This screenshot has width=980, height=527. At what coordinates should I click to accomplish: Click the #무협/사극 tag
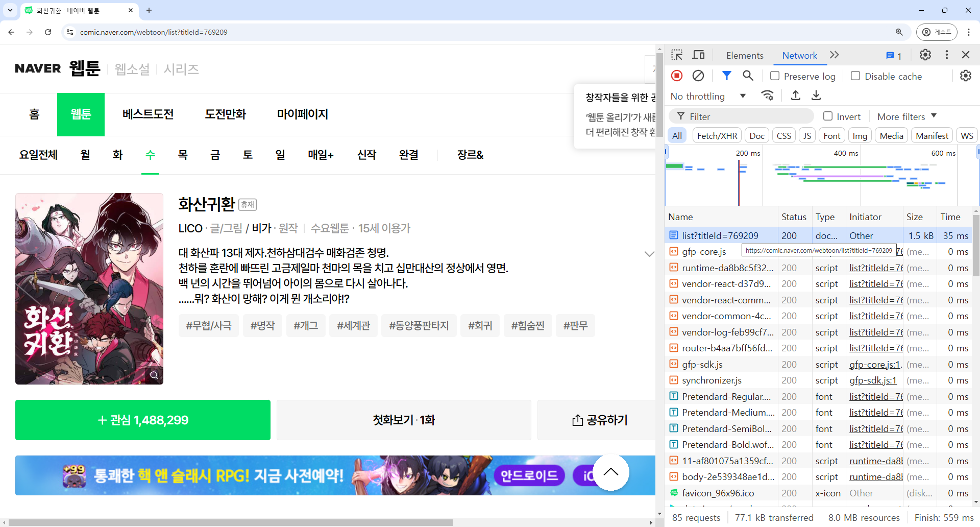coord(209,326)
